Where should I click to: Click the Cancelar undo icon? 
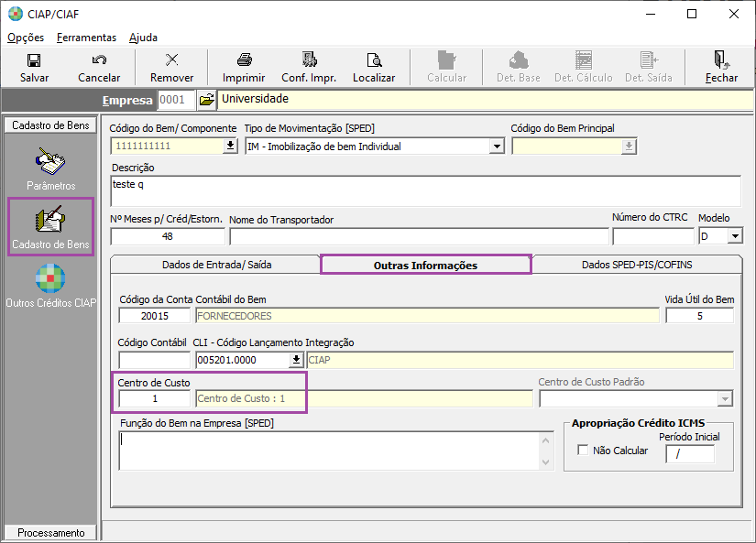(99, 60)
